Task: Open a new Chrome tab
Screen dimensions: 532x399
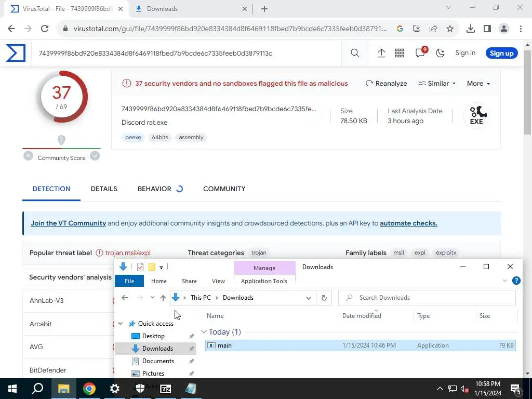Action: pos(264,9)
